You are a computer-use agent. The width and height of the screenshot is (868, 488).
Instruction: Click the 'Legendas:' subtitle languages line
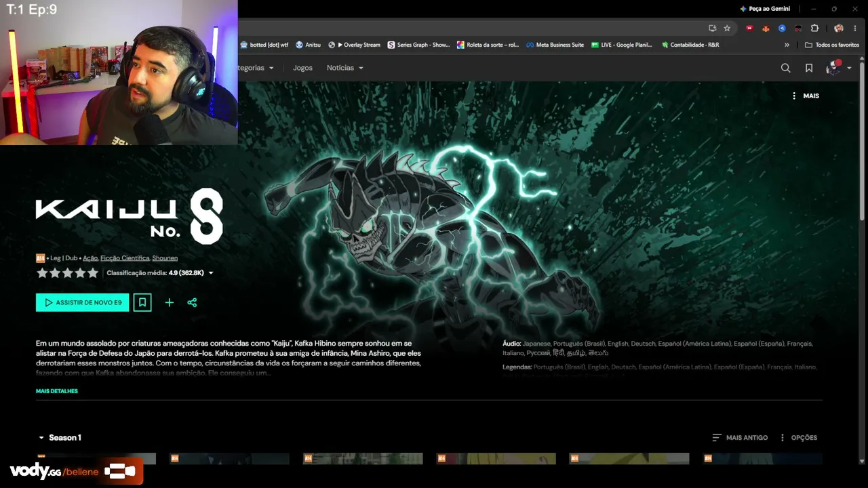click(659, 367)
